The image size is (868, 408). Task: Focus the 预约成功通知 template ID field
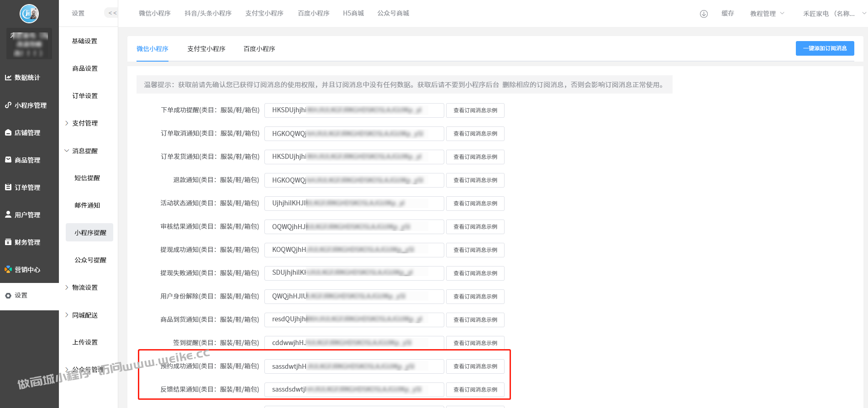click(354, 366)
